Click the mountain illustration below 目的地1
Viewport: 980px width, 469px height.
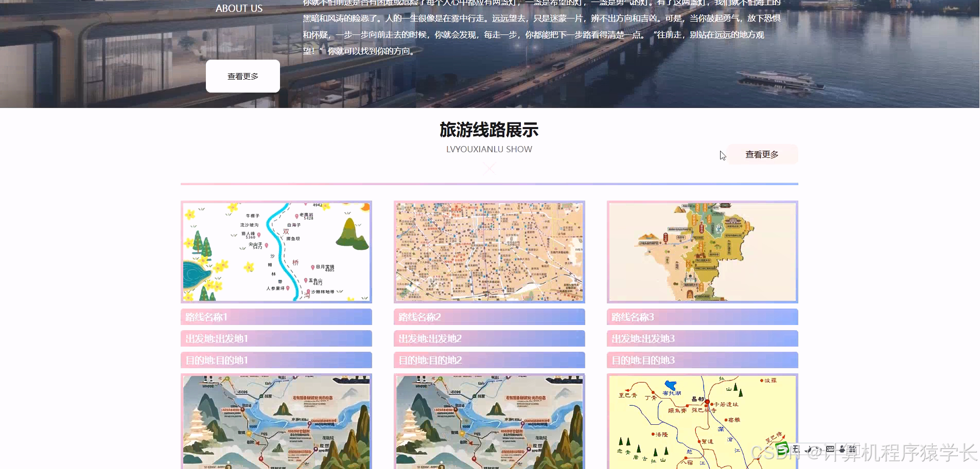coord(276,422)
